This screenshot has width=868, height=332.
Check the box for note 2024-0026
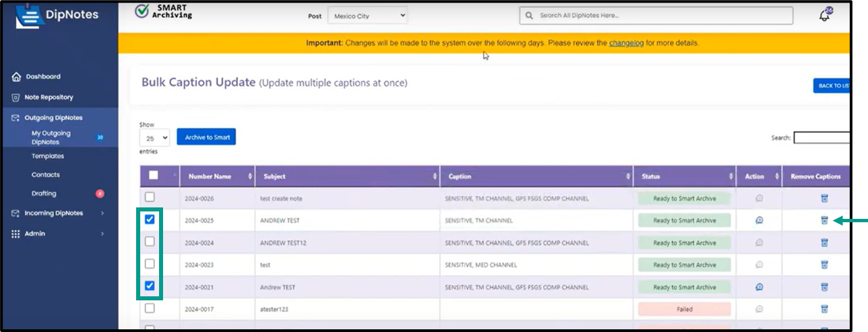click(x=150, y=197)
